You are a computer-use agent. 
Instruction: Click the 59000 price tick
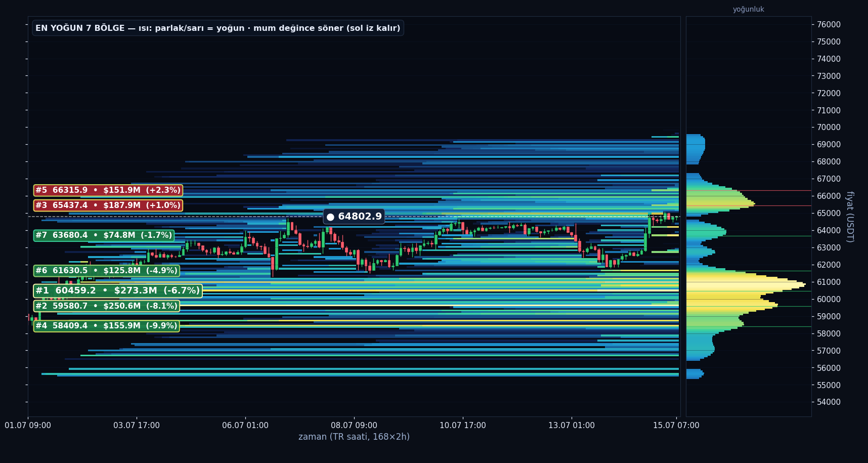click(829, 316)
